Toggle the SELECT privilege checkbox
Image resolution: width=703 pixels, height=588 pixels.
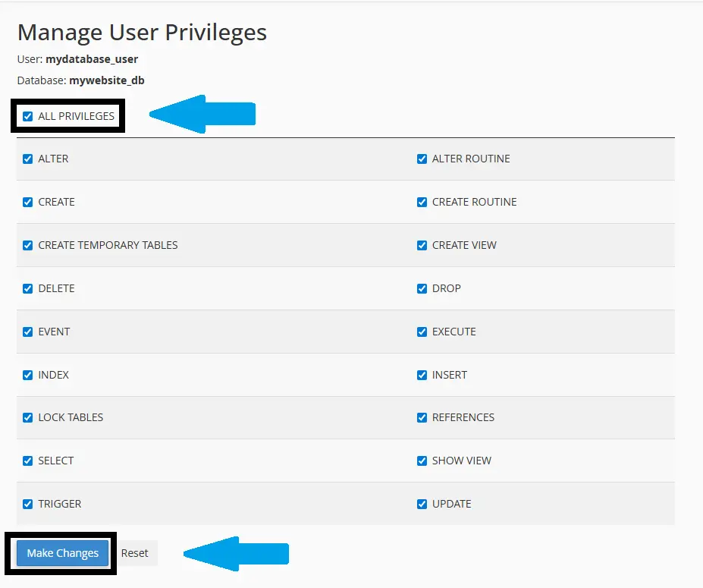(x=28, y=461)
